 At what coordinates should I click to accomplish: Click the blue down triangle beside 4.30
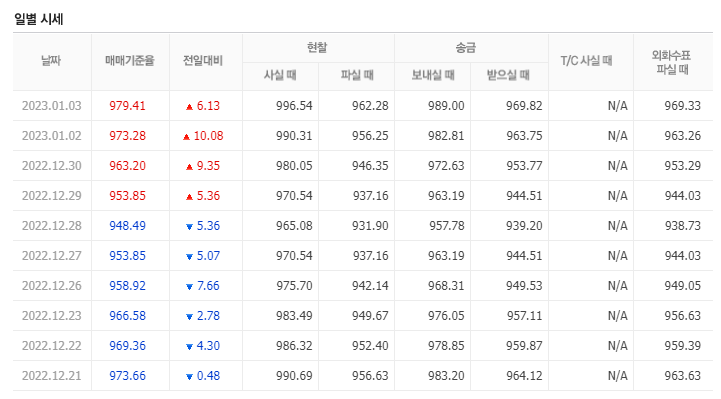pyautogui.click(x=189, y=347)
